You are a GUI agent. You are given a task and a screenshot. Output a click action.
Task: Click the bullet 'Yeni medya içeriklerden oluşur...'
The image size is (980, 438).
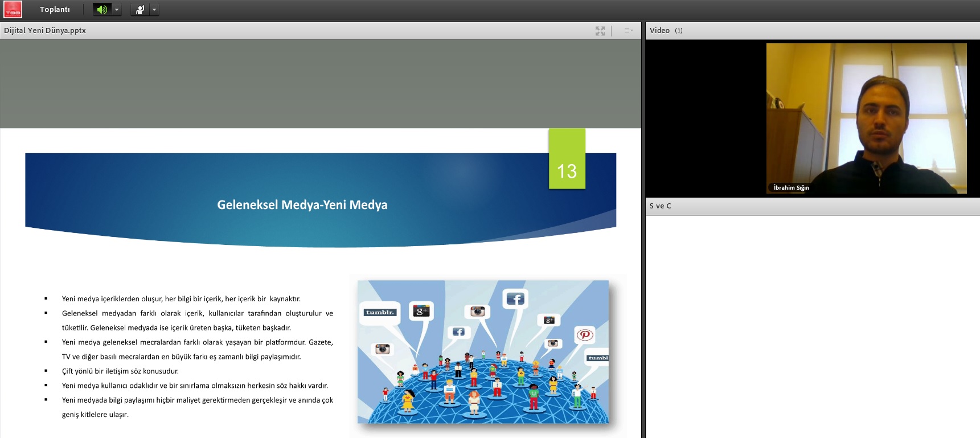[x=181, y=299]
